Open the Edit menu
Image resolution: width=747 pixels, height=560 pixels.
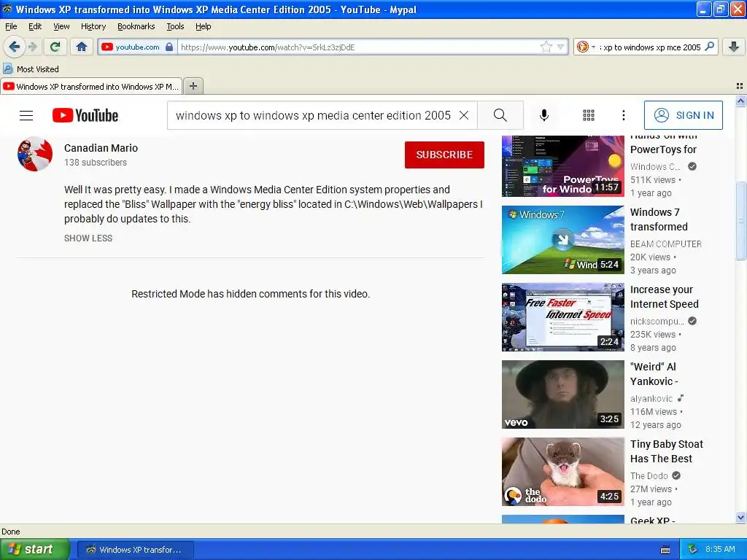tap(35, 26)
